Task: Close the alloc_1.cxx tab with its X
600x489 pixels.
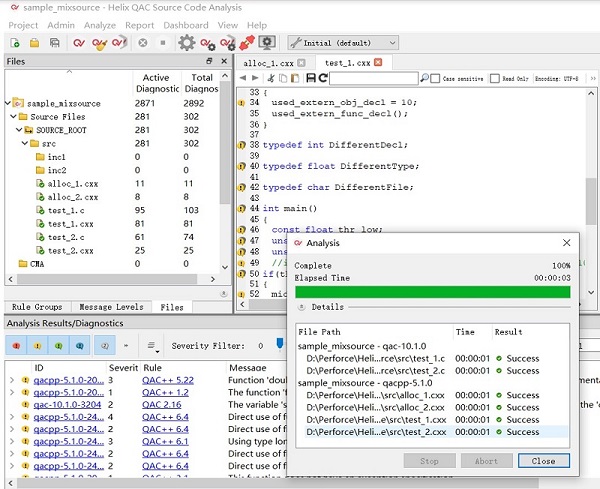Action: click(x=302, y=62)
